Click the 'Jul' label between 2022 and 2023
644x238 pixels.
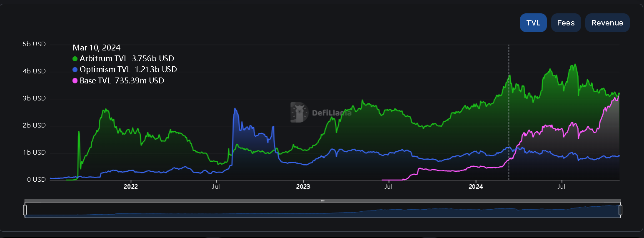point(216,187)
